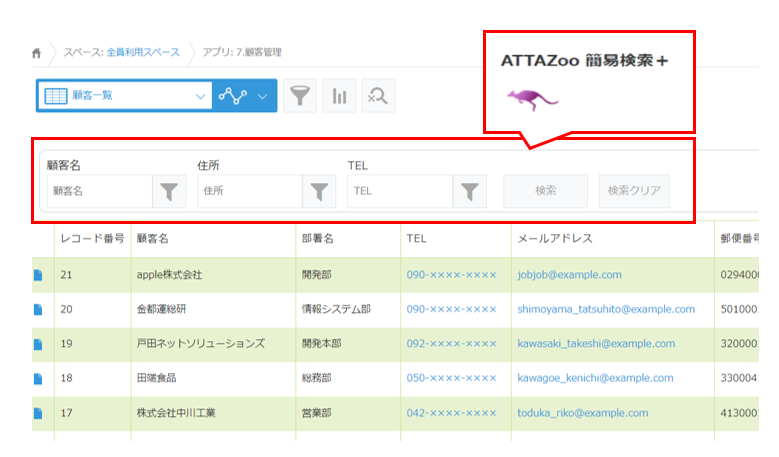Screen dimensions: 779x457
Task: Open the bar chart aggregate icon
Action: tap(339, 96)
